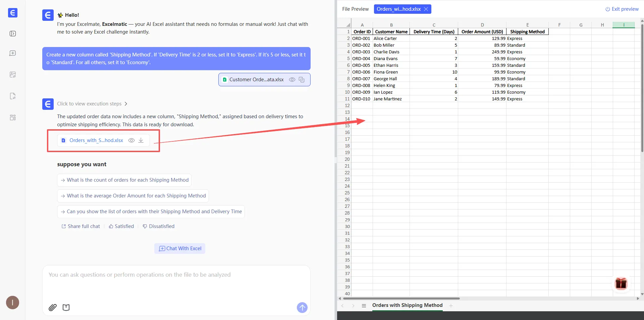
Task: Download the Orders_with_S...hod.xlsx file
Action: coord(141,140)
